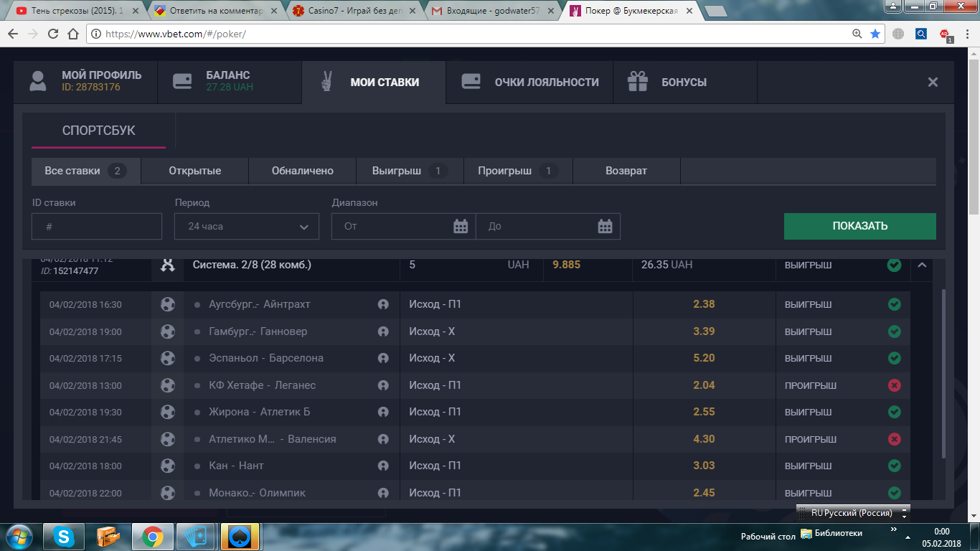Viewport: 980px width, 551px height.
Task: Open info icon for Гамбург - Ганновер
Action: click(x=383, y=331)
